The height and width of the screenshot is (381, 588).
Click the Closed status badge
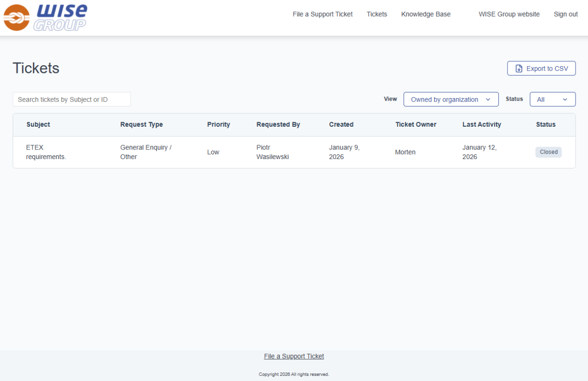[x=548, y=152]
